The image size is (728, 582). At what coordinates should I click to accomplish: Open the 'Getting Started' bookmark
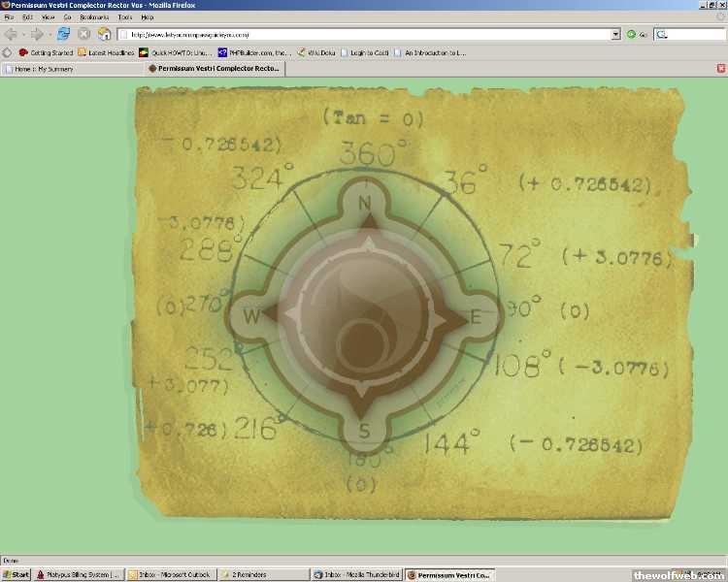point(46,52)
